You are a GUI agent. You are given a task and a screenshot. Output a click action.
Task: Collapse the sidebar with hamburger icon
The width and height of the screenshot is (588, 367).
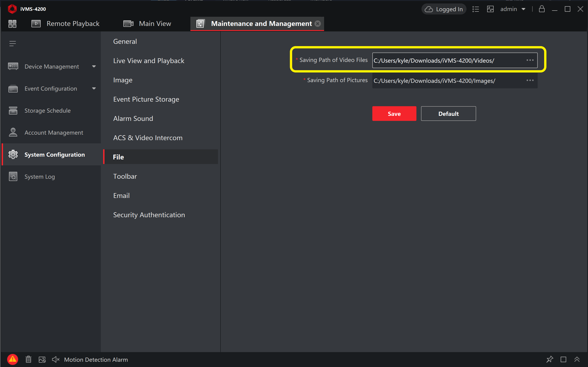(x=12, y=43)
